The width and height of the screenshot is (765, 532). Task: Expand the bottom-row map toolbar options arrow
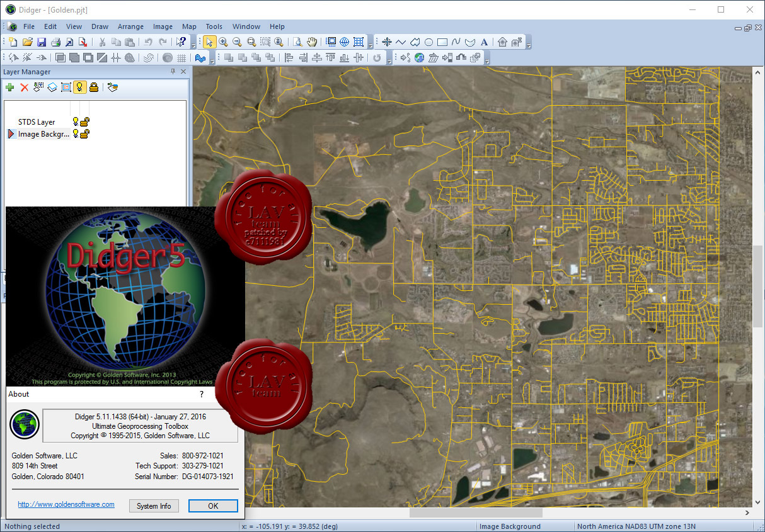coord(486,59)
